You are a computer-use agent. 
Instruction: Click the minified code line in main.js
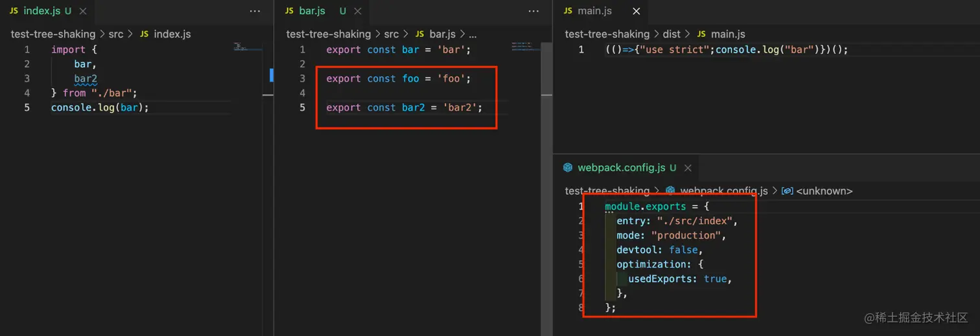(727, 50)
